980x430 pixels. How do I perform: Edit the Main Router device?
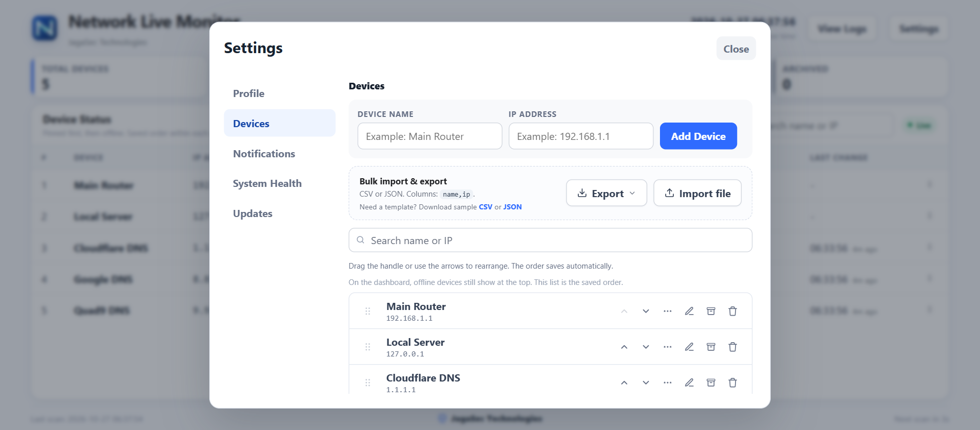[x=689, y=311]
